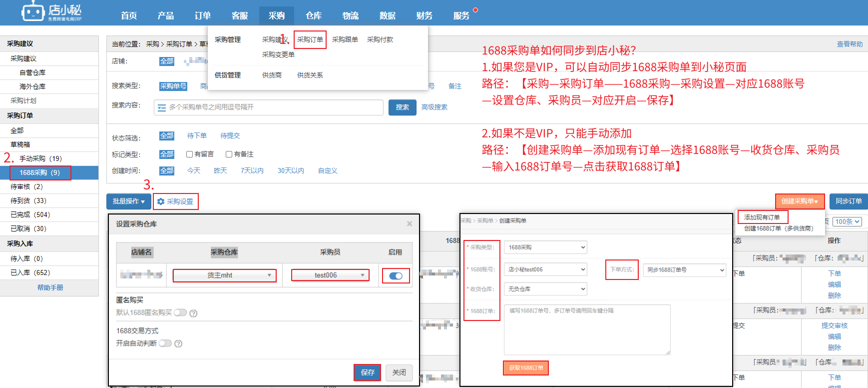Open the 查看帮助 link
Viewport: 868px width, 388px height.
coord(850,44)
